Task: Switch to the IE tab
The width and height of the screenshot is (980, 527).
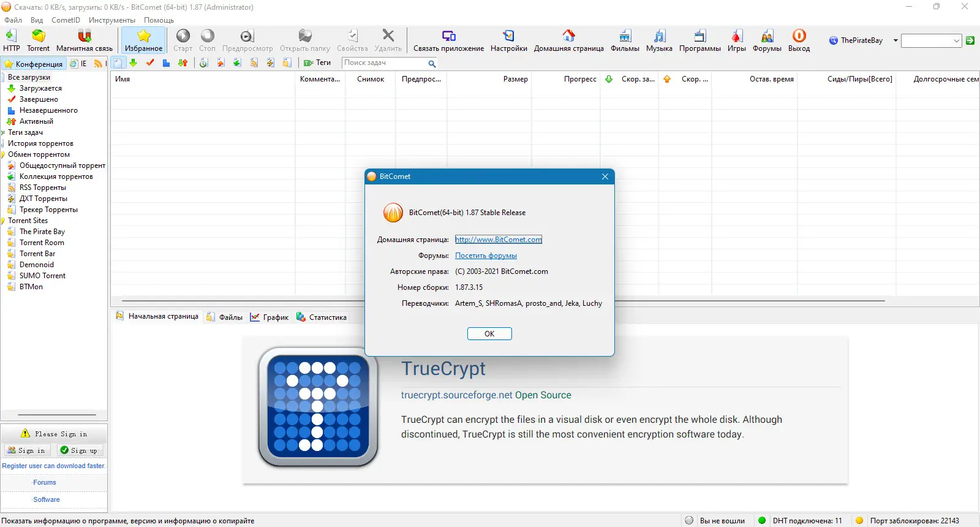Action: (x=78, y=63)
